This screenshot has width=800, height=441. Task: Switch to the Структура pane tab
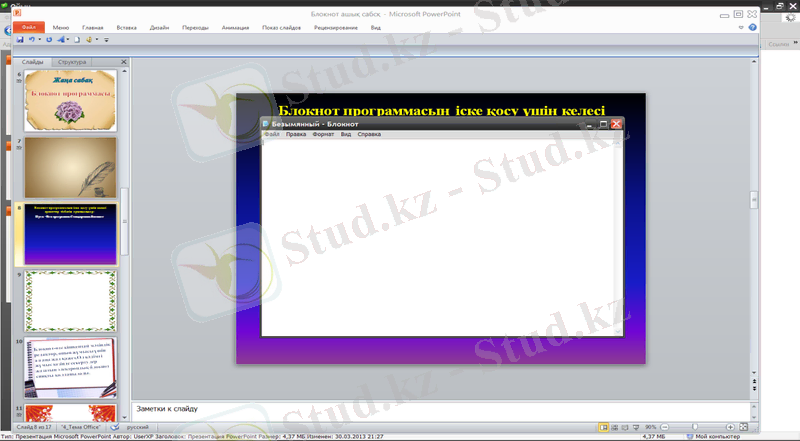coord(73,62)
